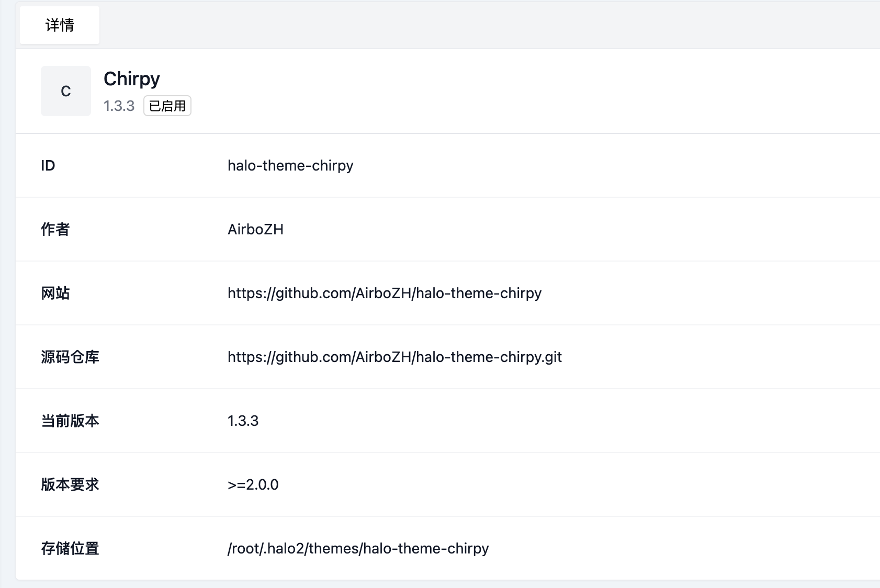This screenshot has height=588, width=880.
Task: Select the ID label
Action: click(x=48, y=165)
